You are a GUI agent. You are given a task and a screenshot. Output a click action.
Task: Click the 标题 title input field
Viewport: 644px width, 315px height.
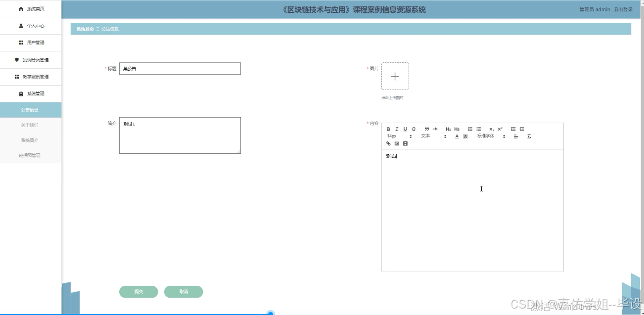click(180, 69)
